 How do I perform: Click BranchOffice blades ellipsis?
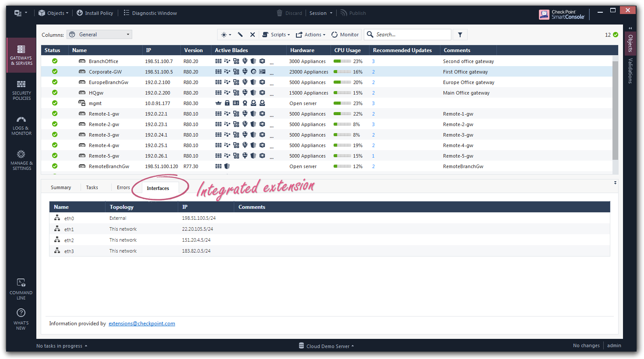click(x=271, y=63)
